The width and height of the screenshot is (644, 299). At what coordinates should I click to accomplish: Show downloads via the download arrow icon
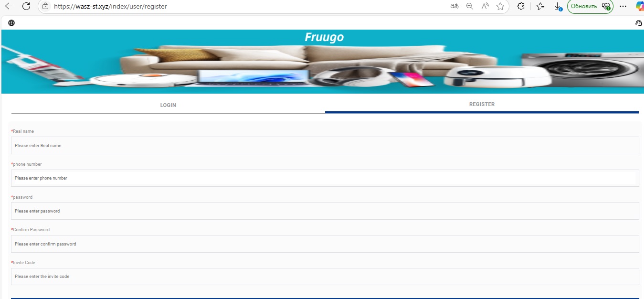558,7
